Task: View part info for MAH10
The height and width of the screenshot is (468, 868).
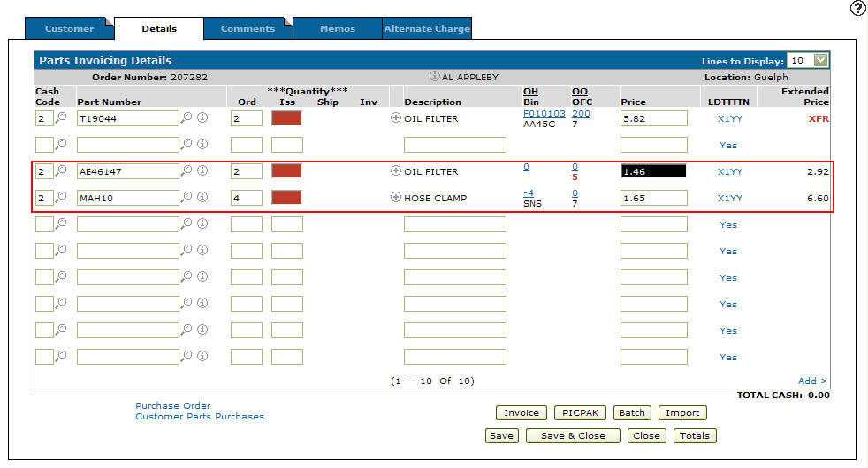Action: click(202, 197)
